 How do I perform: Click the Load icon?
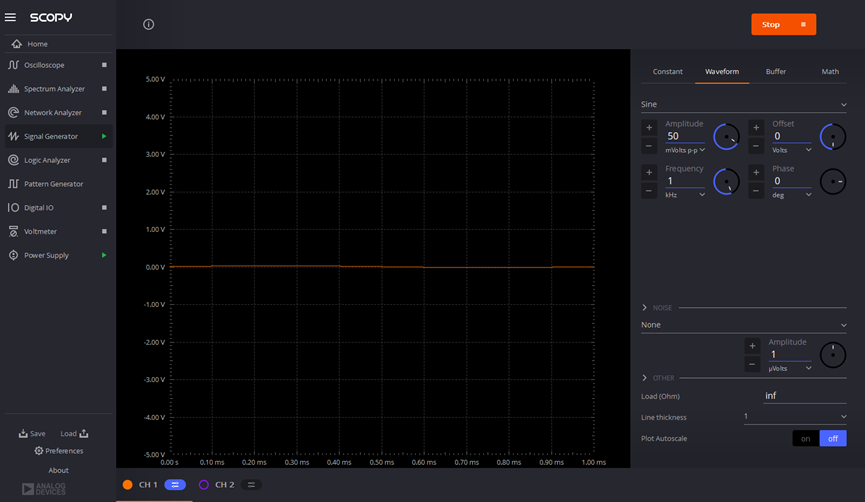pyautogui.click(x=84, y=434)
